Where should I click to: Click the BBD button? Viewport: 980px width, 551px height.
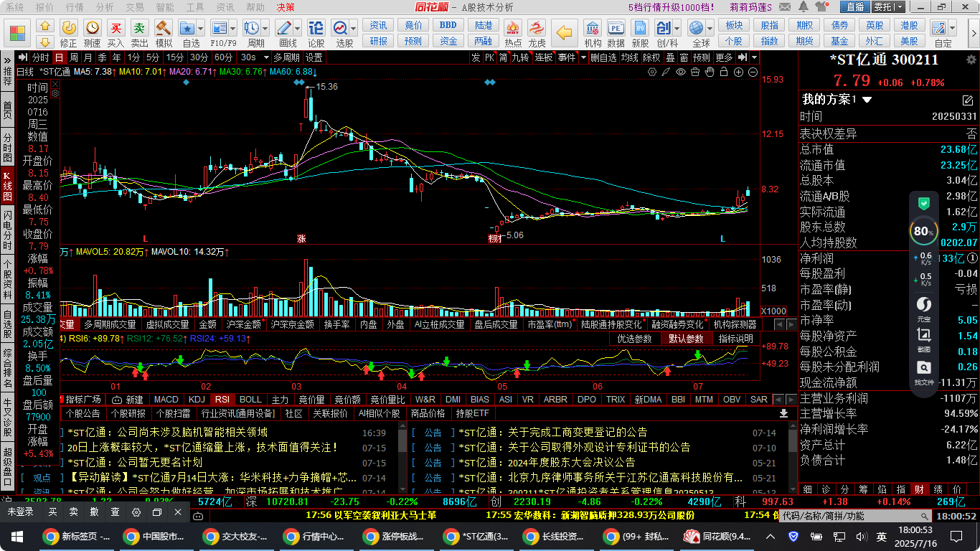pyautogui.click(x=448, y=25)
